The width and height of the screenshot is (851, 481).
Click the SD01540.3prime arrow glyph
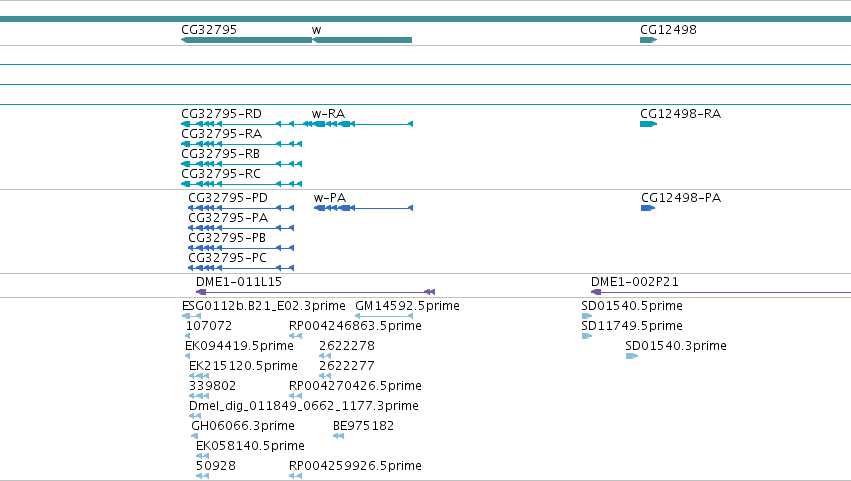pyautogui.click(x=632, y=356)
